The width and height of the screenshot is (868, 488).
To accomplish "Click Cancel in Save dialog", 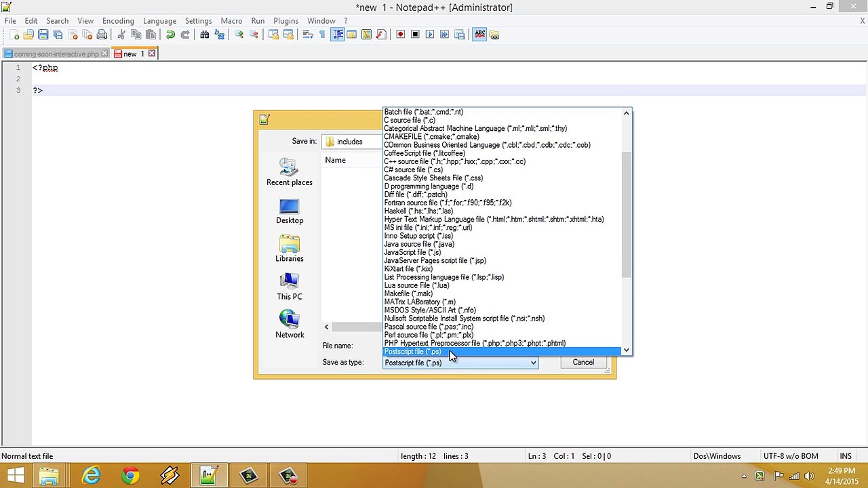I will [x=583, y=363].
